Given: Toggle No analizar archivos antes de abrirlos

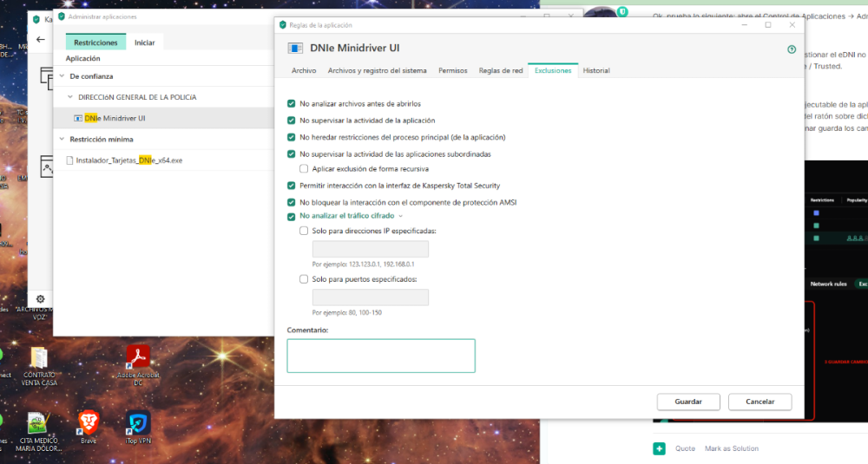Looking at the screenshot, I should click(291, 103).
